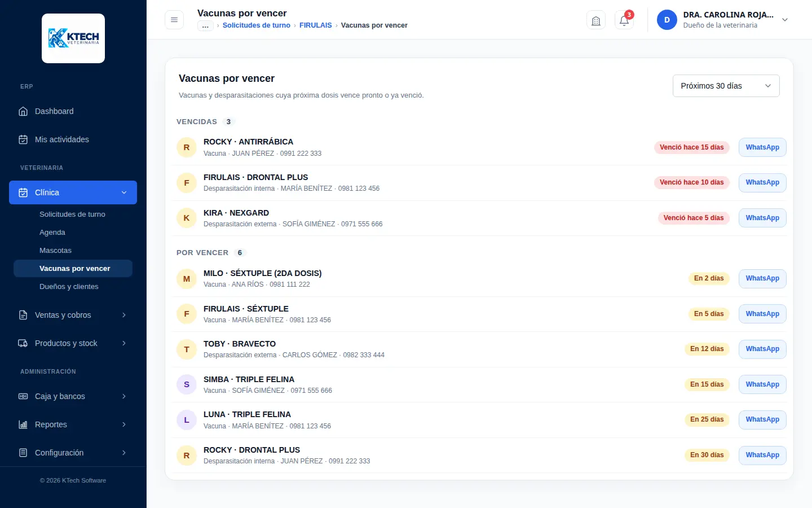Click the Dashboard home icon
812x508 pixels.
pos(23,111)
